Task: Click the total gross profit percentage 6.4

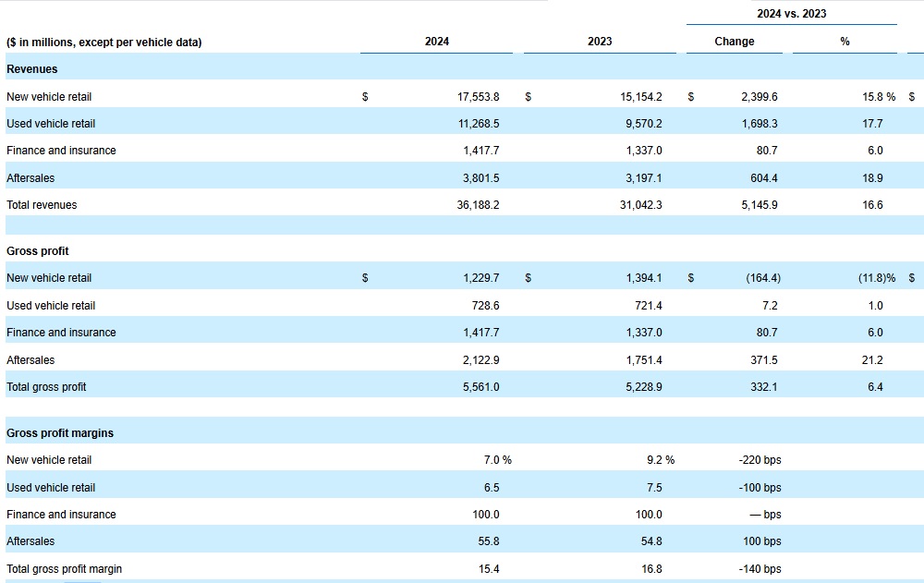Action: [876, 387]
